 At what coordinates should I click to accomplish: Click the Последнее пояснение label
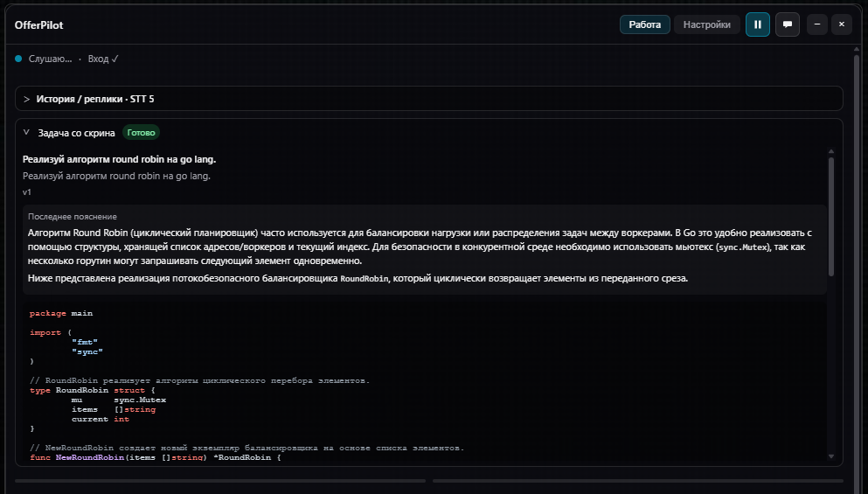pos(73,217)
